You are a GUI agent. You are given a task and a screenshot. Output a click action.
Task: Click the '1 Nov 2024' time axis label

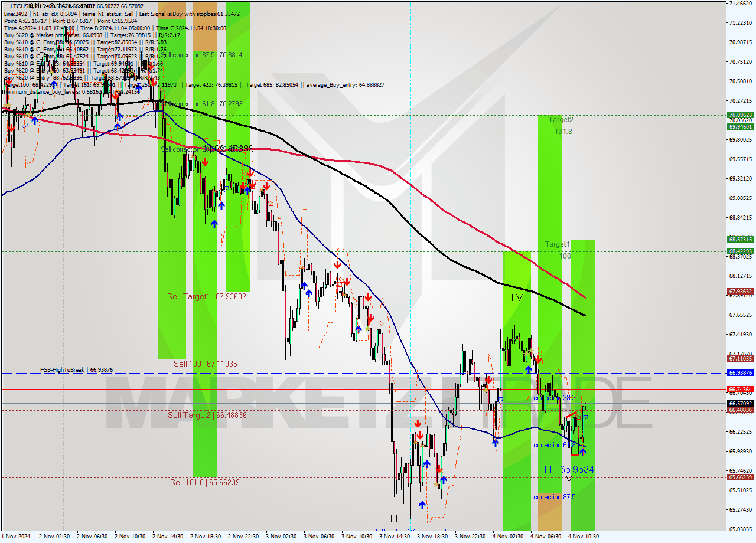point(15,537)
